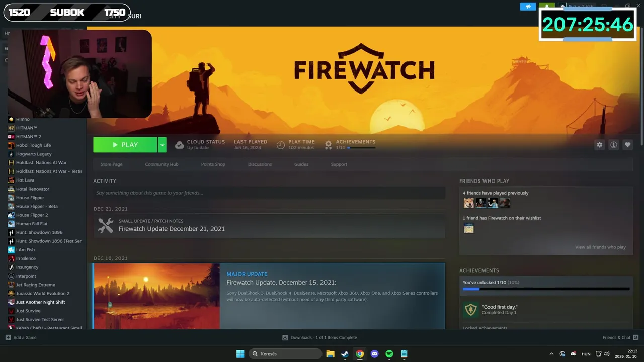Click the taskbar Keresés search box
644x362 pixels.
pyautogui.click(x=285, y=354)
